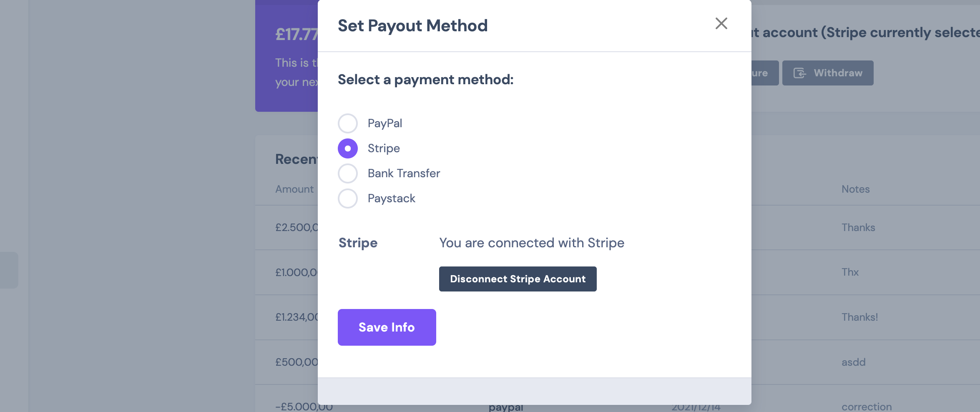This screenshot has width=980, height=412.
Task: Choose the Bank Transfer radio option
Action: [347, 173]
